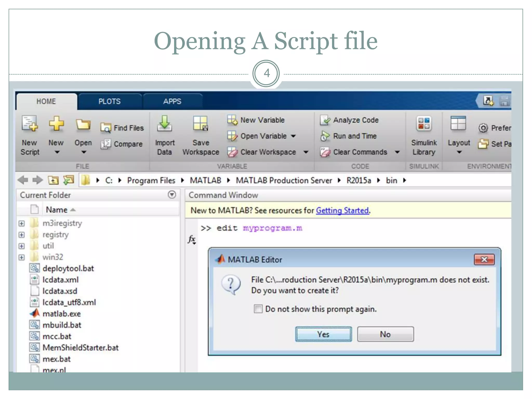
Task: Expand Clear Workspace dropdown arrow
Action: click(306, 152)
